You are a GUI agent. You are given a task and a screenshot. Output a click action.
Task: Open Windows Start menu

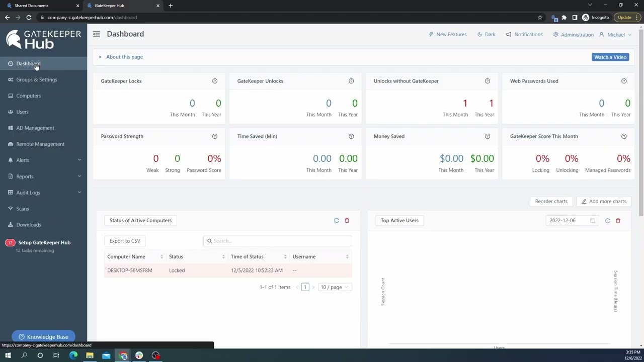coord(8,355)
